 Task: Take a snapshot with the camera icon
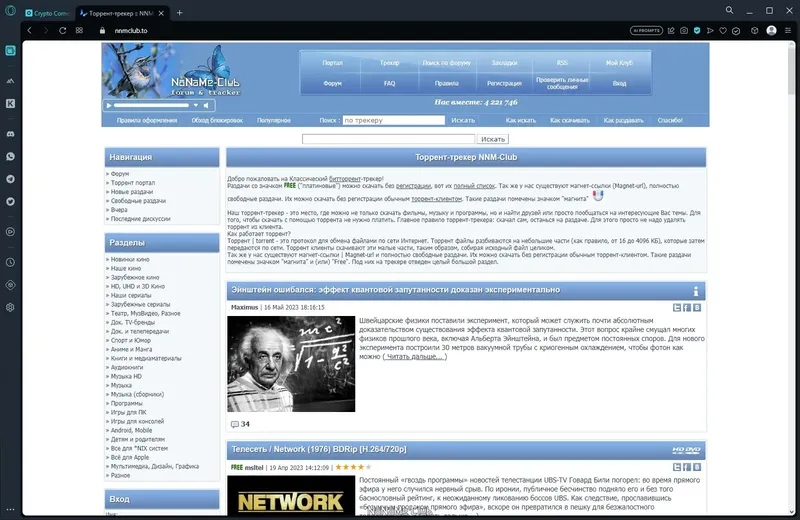pos(684,31)
